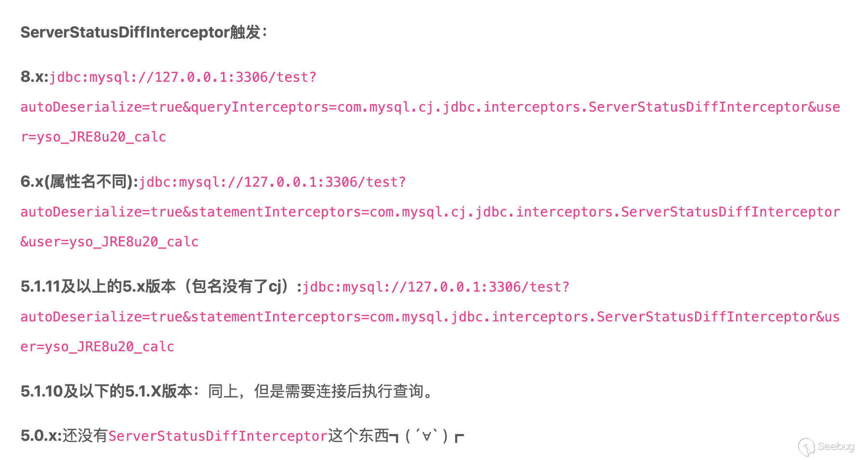Click the Seebug watermark logo icon
The image size is (868, 460).
(x=806, y=447)
